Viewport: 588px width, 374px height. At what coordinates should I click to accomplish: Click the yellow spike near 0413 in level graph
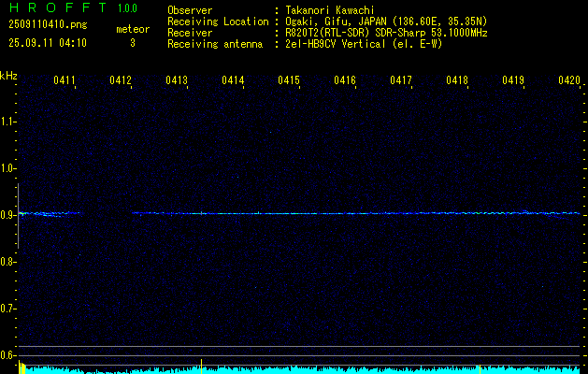[201, 367]
